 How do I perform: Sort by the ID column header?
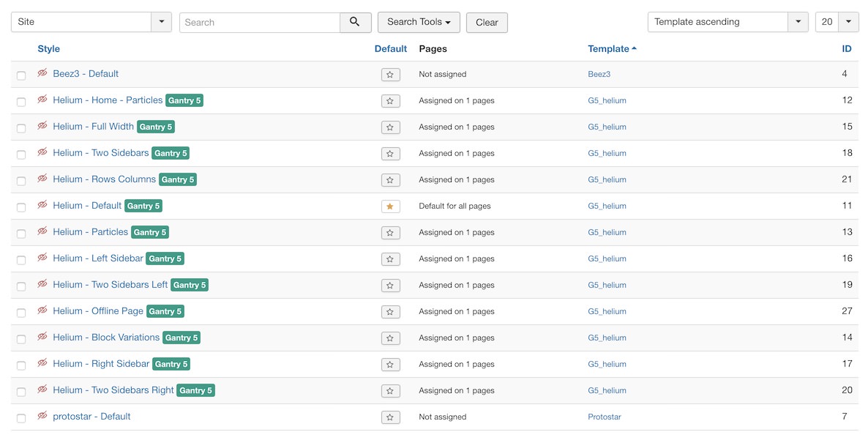(847, 49)
